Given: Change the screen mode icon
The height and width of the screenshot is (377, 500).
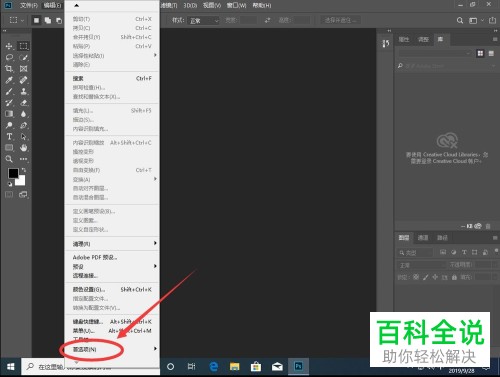Looking at the screenshot, I should coord(23,195).
